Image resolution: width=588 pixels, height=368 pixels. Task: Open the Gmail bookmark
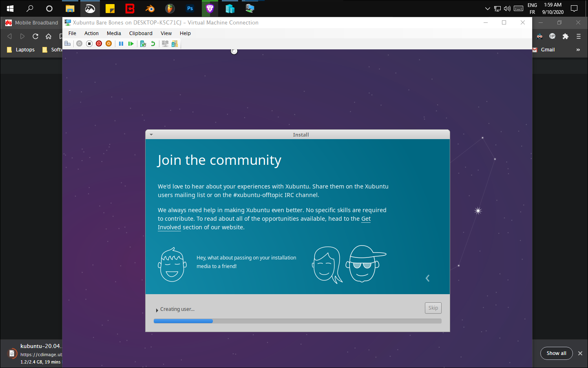(x=544, y=50)
